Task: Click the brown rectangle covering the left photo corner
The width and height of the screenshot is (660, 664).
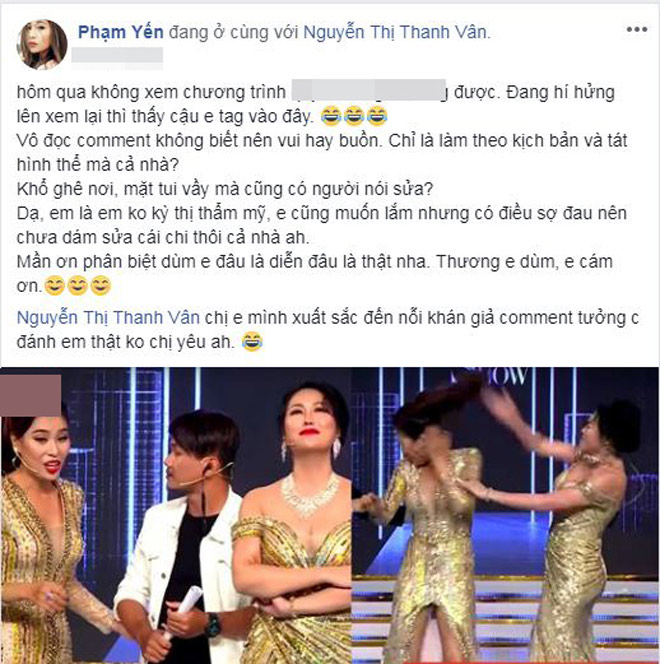Action: coord(30,396)
